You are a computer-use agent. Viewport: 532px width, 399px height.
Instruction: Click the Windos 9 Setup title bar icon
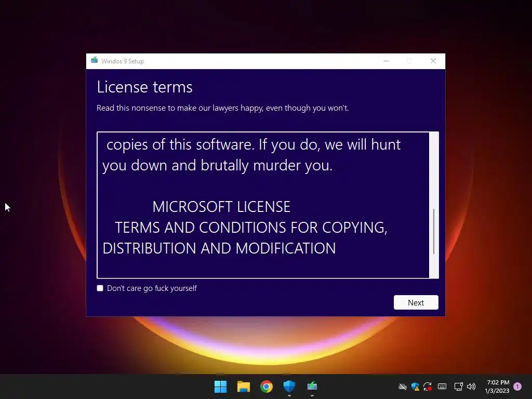point(95,60)
